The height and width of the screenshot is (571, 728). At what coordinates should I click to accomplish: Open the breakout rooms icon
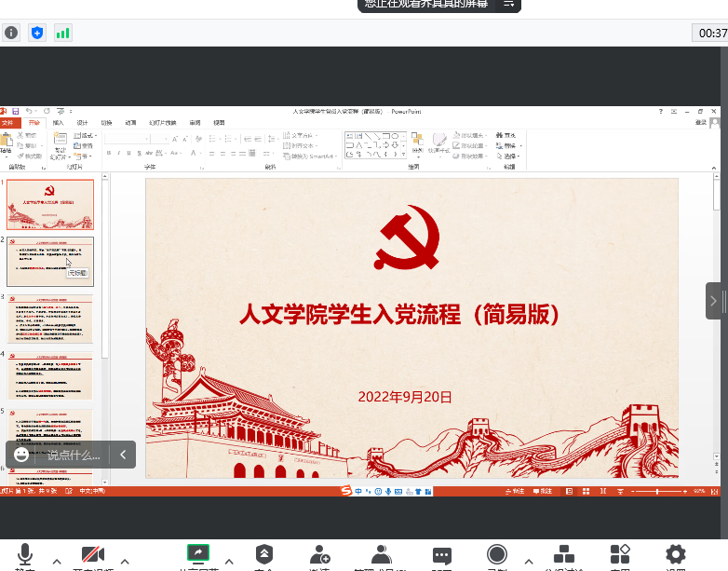coord(563,554)
